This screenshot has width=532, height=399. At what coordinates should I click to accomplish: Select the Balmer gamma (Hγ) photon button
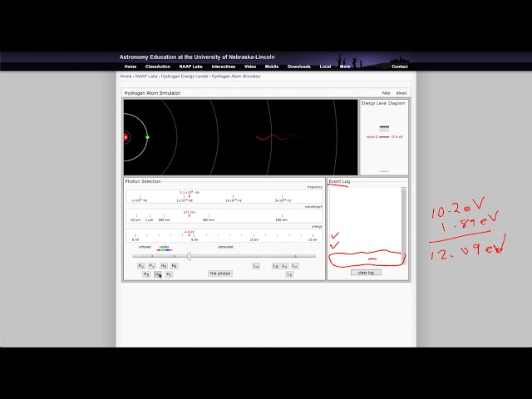tap(169, 274)
